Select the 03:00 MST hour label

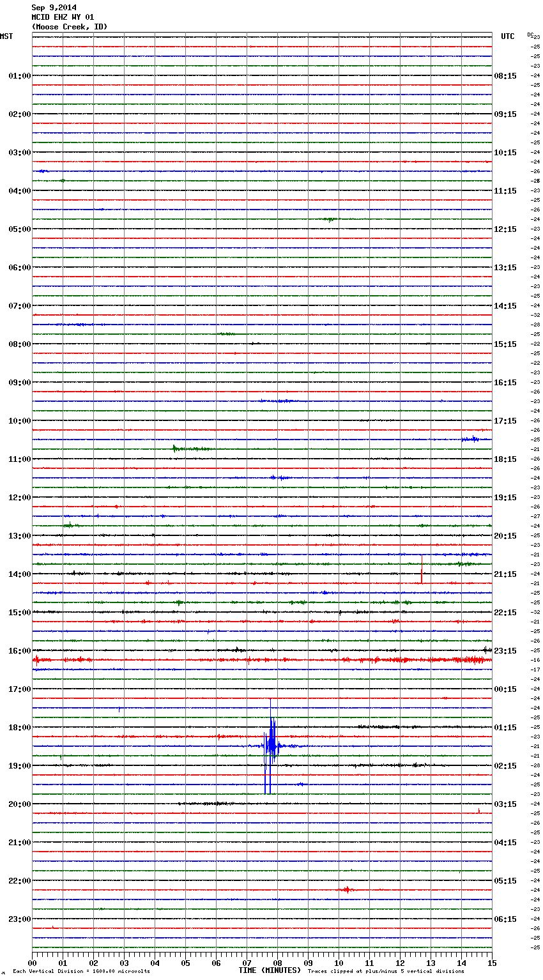coord(20,153)
